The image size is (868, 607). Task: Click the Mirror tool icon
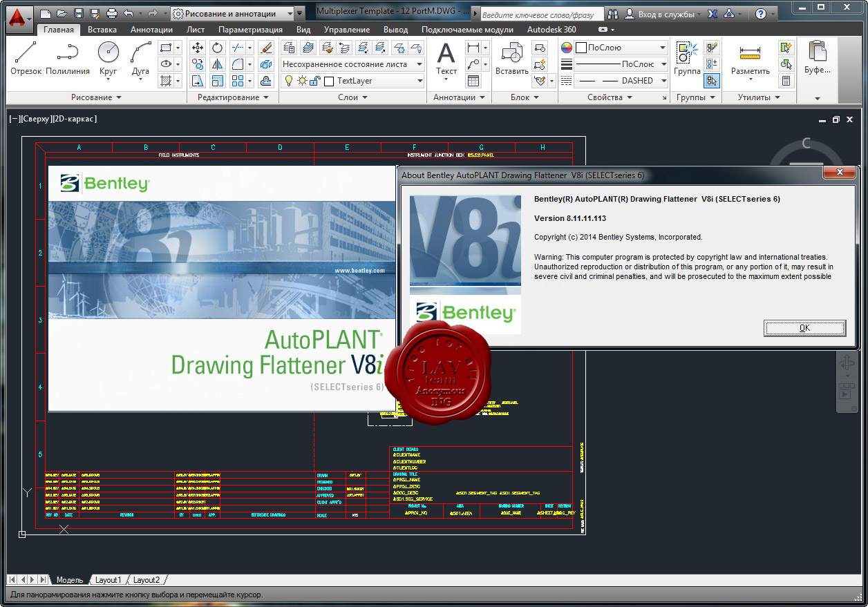click(x=218, y=64)
